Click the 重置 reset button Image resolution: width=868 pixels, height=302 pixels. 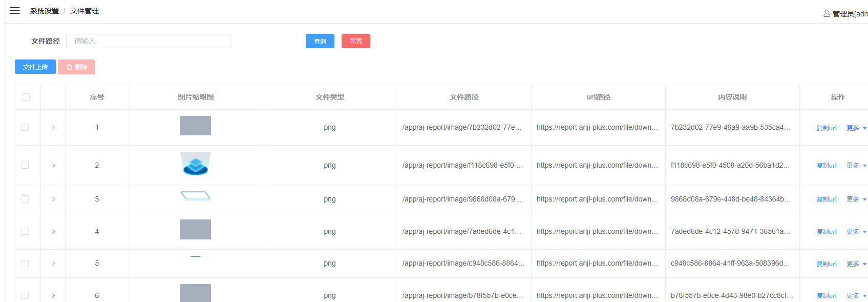[x=356, y=41]
